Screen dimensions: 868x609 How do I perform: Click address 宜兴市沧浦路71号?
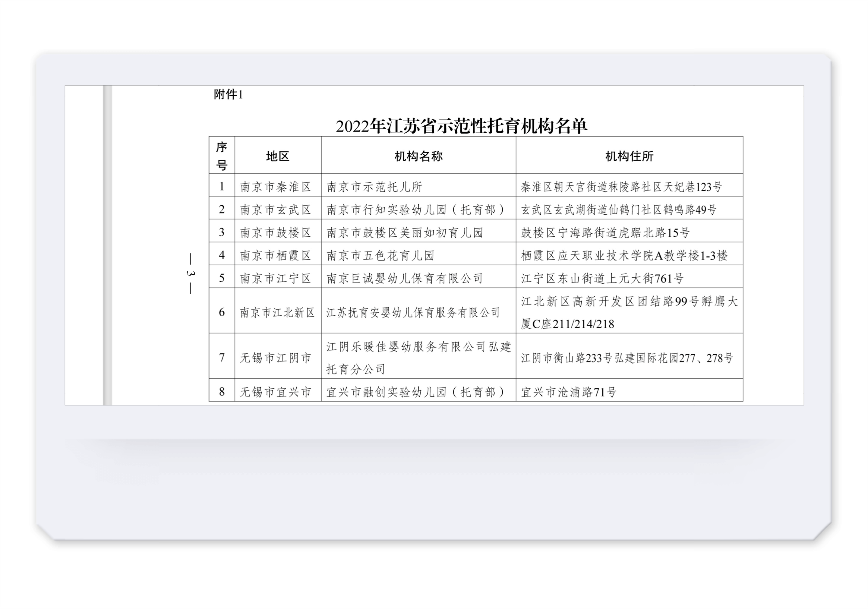[x=569, y=392]
